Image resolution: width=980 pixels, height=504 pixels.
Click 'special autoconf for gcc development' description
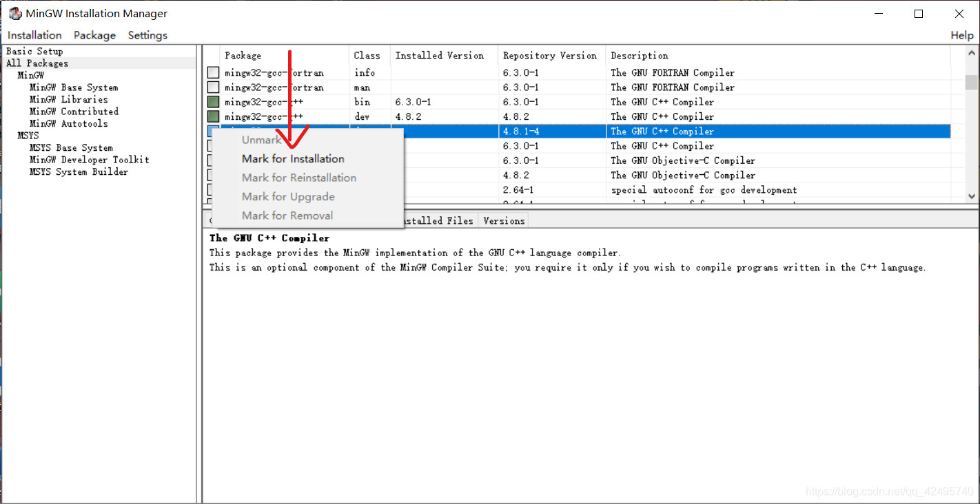pyautogui.click(x=704, y=189)
